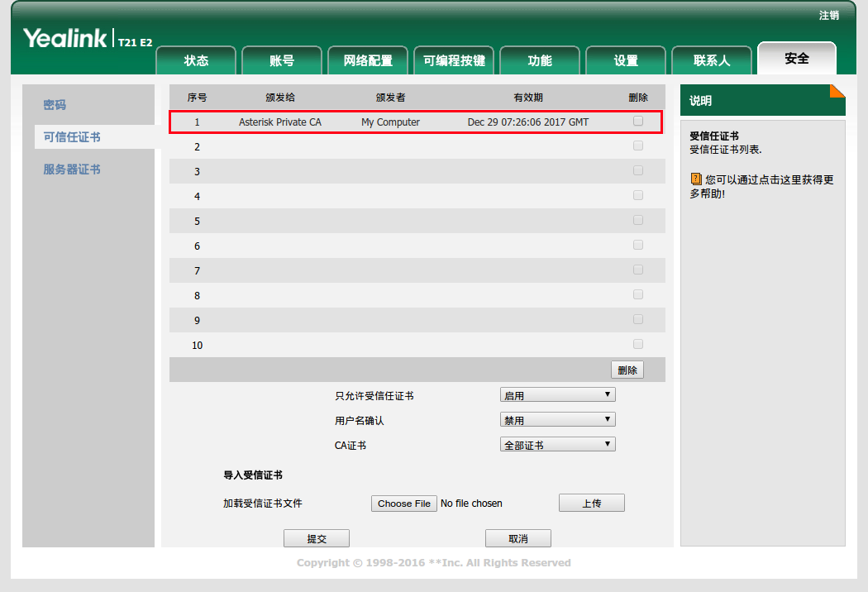The image size is (868, 592).
Task: Click the 提交 submit button
Action: [317, 538]
